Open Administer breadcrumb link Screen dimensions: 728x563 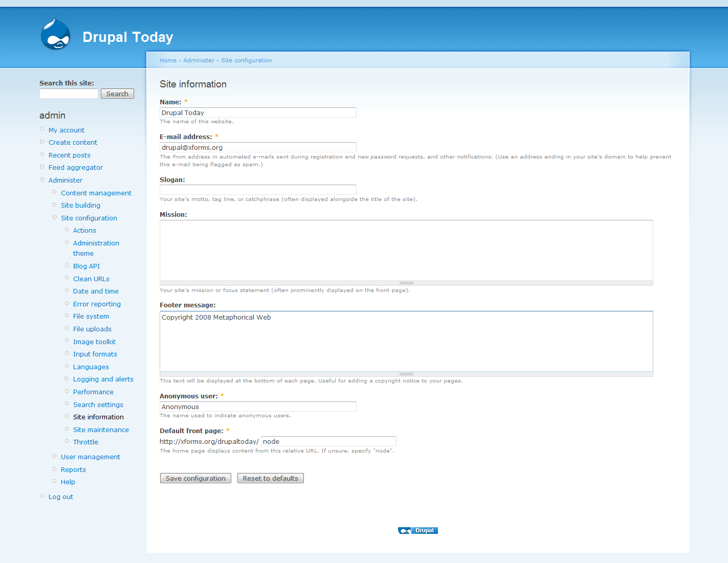tap(199, 60)
